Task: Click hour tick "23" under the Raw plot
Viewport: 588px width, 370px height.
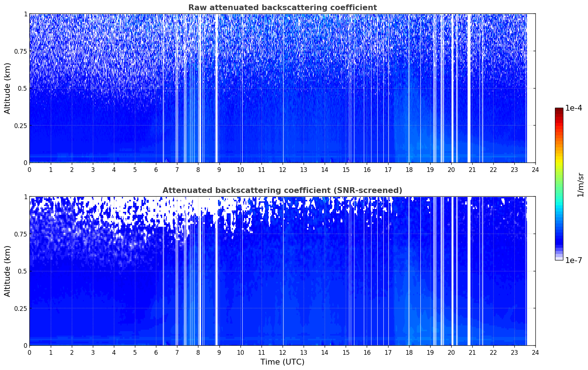Action: click(514, 169)
